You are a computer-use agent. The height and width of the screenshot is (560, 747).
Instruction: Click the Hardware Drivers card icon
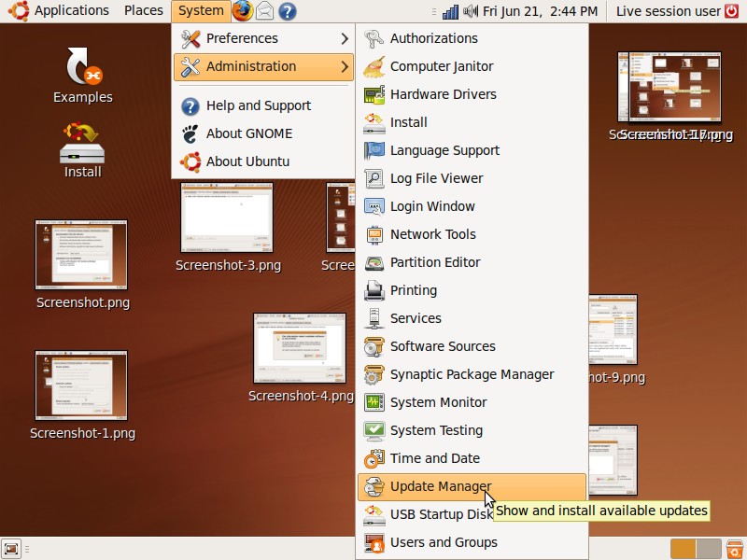(374, 95)
